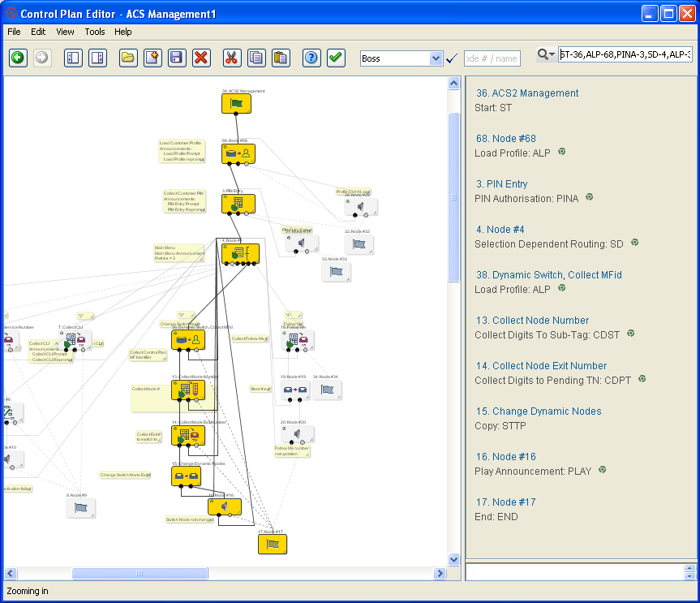This screenshot has height=603, width=700.
Task: Select the Collect Node Exit Number node
Action: coord(188,435)
